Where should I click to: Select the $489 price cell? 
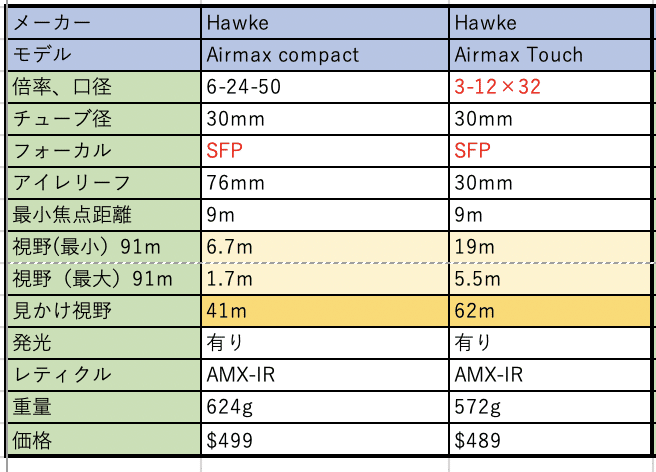[550, 439]
